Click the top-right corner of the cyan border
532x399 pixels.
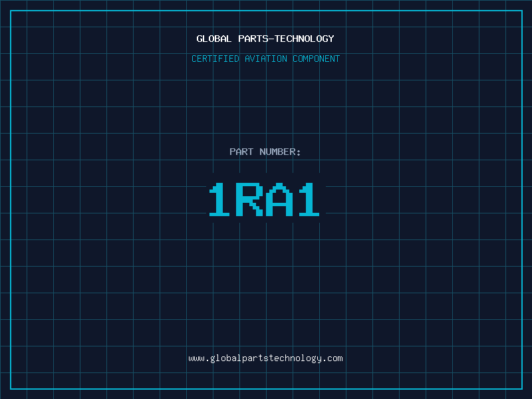click(x=521, y=11)
